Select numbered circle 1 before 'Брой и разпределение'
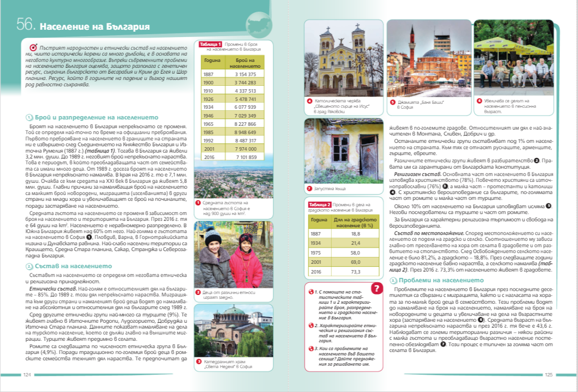Image resolution: width=578 pixels, height=392 pixels. [29, 118]
